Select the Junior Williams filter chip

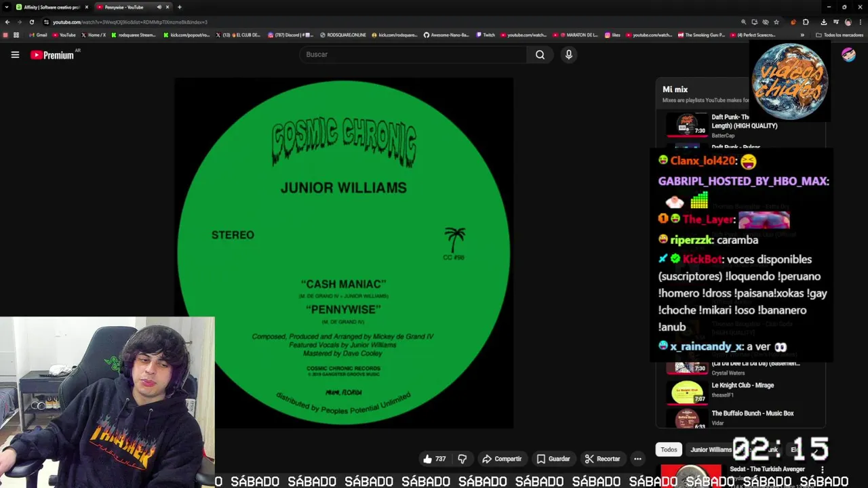coord(711,449)
